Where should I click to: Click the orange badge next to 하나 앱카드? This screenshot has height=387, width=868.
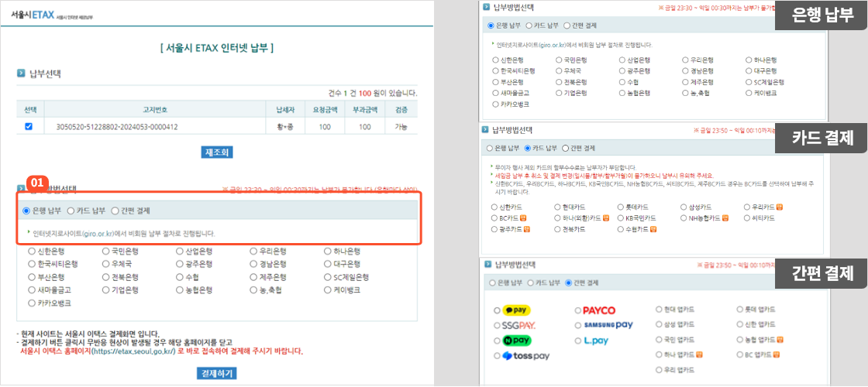click(699, 354)
